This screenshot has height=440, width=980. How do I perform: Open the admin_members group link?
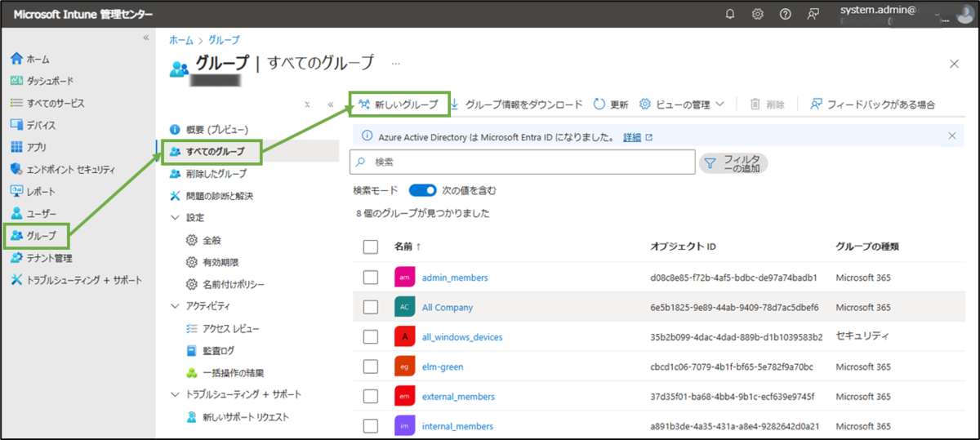(455, 278)
